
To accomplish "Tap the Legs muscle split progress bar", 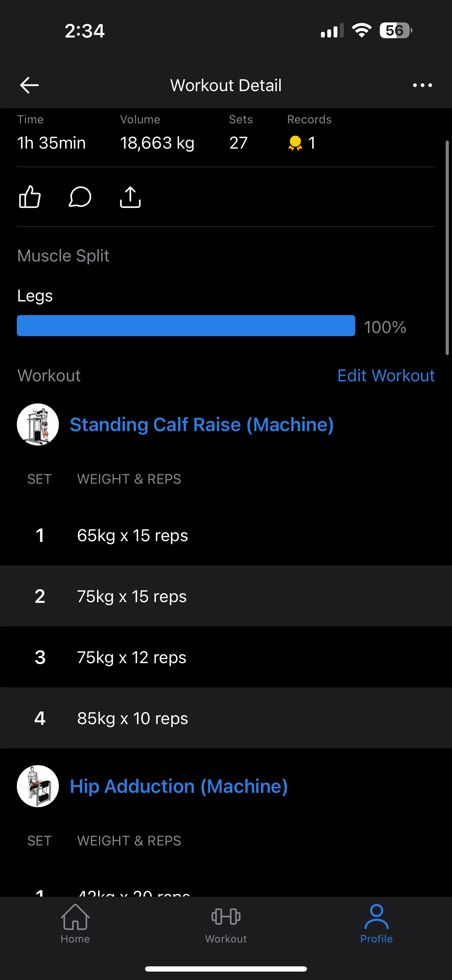I will pos(186,326).
